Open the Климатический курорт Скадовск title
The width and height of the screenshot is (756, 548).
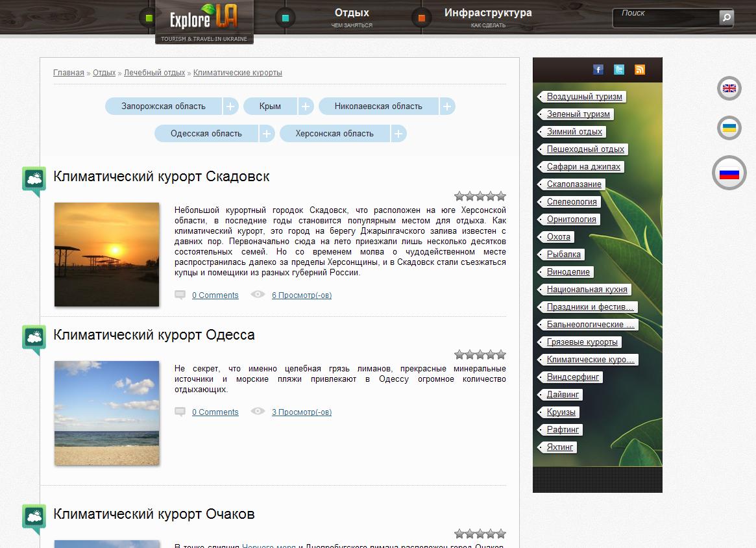point(161,177)
